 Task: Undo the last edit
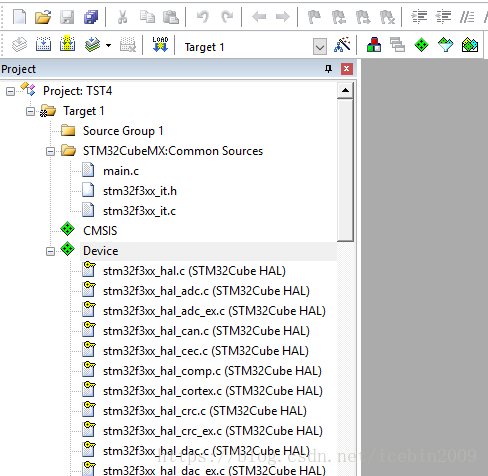click(x=203, y=17)
